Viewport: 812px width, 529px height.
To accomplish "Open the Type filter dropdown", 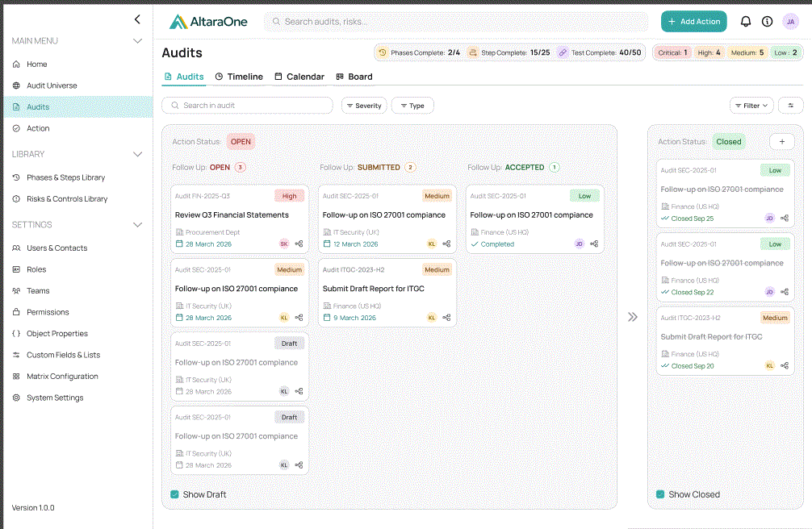I will [x=412, y=106].
